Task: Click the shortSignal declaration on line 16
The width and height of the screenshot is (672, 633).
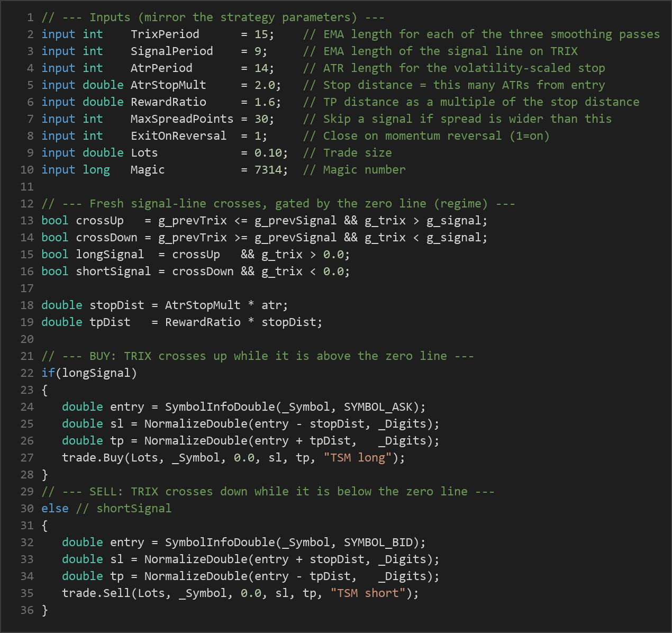Action: tap(113, 272)
